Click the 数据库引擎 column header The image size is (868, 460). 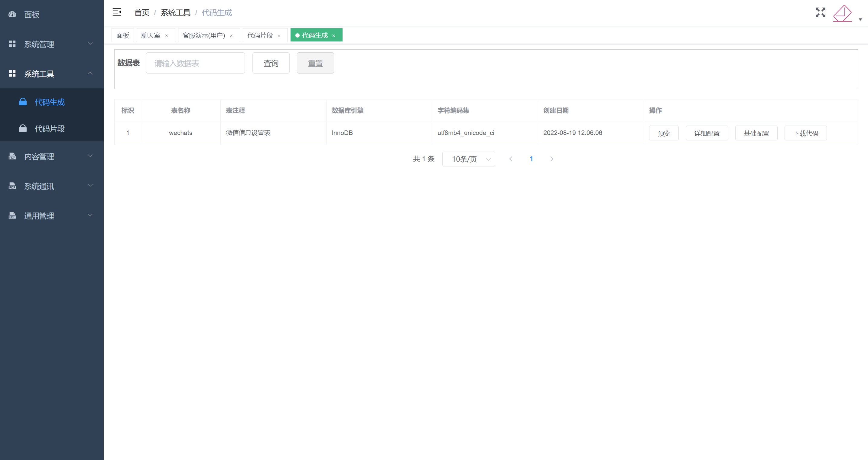coord(379,111)
